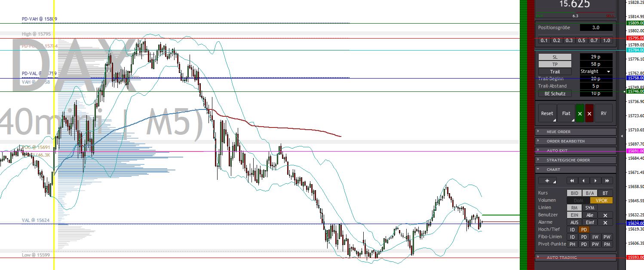
Task: Show Pivot-Punkte PM levels
Action: tap(607, 244)
